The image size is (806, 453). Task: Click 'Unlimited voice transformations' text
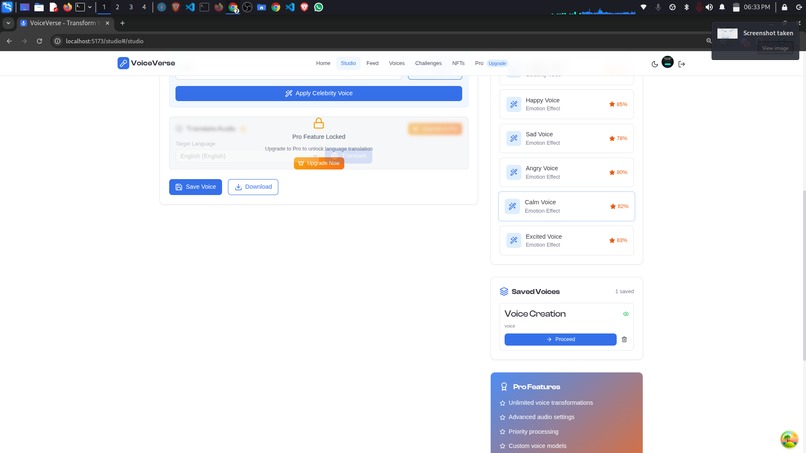551,403
